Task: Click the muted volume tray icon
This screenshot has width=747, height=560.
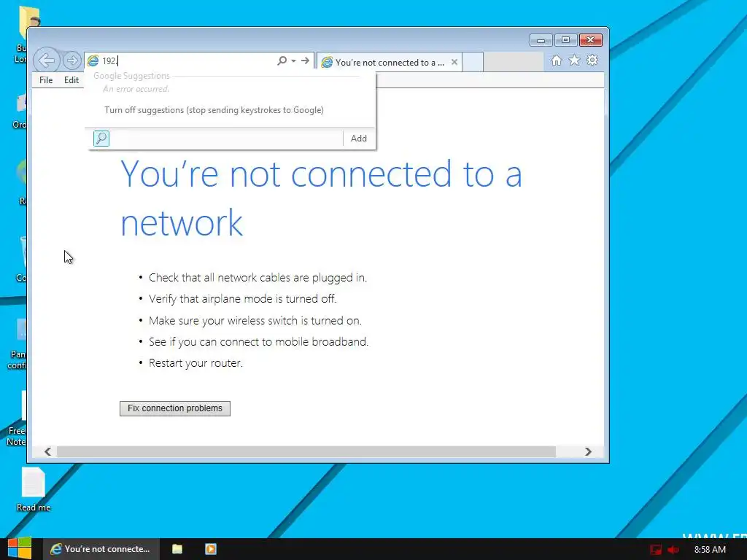Action: point(673,550)
